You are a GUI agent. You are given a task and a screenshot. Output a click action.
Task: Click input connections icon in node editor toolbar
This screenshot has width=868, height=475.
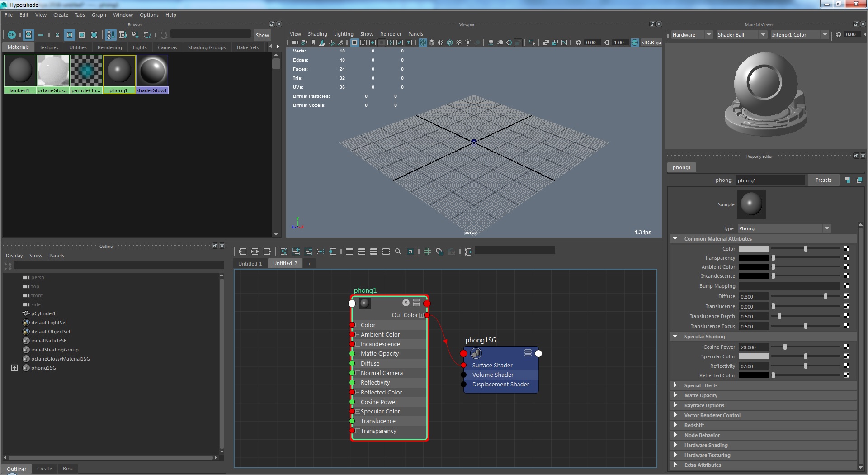pos(243,252)
